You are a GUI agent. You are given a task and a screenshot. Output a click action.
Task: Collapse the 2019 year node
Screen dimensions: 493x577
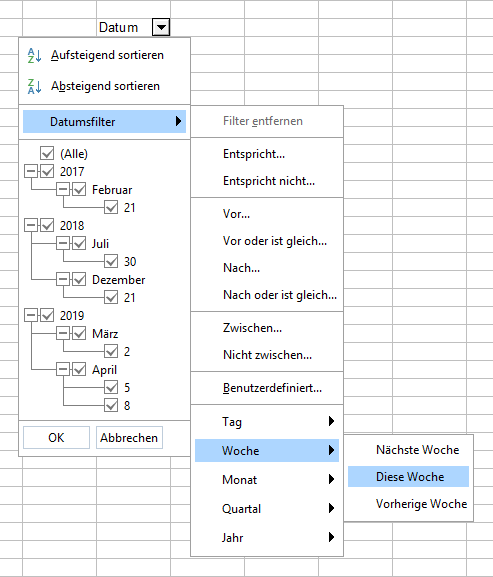(x=31, y=315)
